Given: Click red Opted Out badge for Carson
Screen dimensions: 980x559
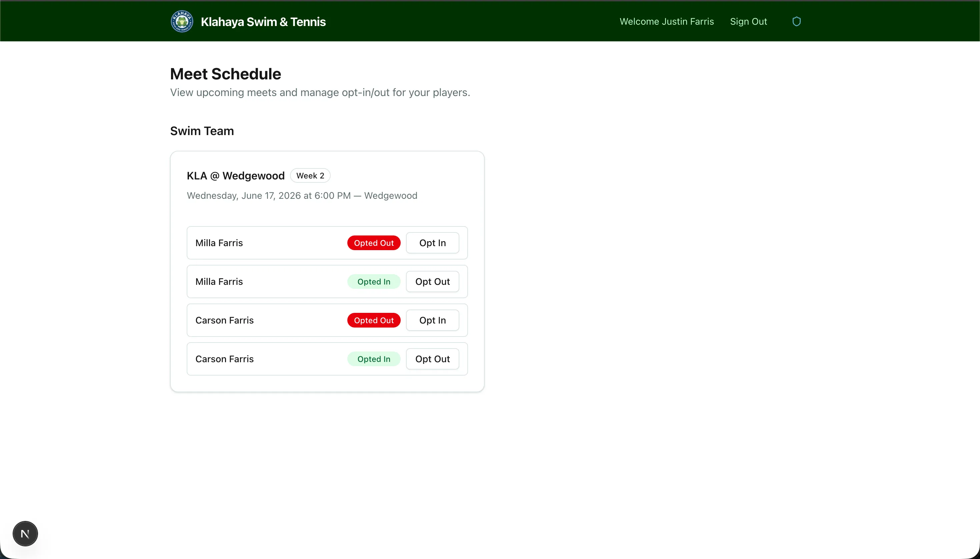Looking at the screenshot, I should (373, 320).
